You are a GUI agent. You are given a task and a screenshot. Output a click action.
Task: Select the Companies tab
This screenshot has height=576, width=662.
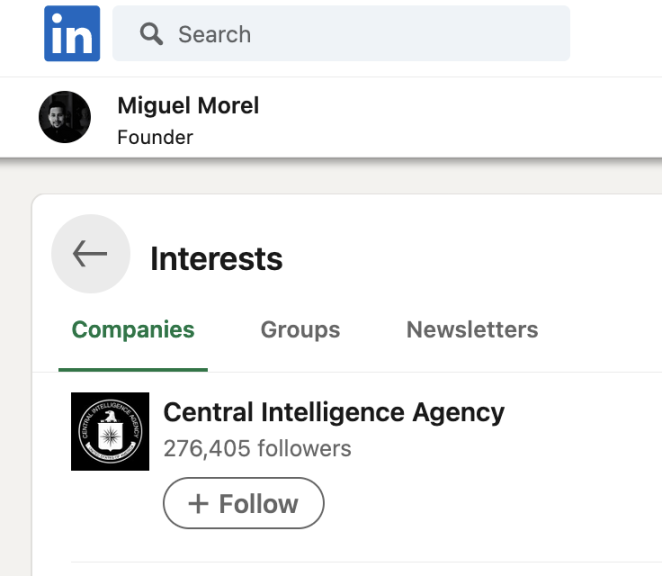133,329
